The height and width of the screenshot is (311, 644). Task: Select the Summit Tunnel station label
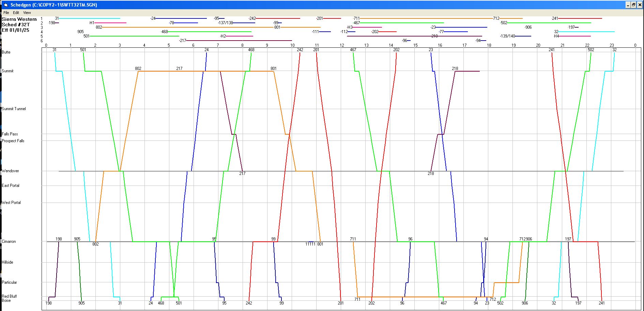coord(14,109)
